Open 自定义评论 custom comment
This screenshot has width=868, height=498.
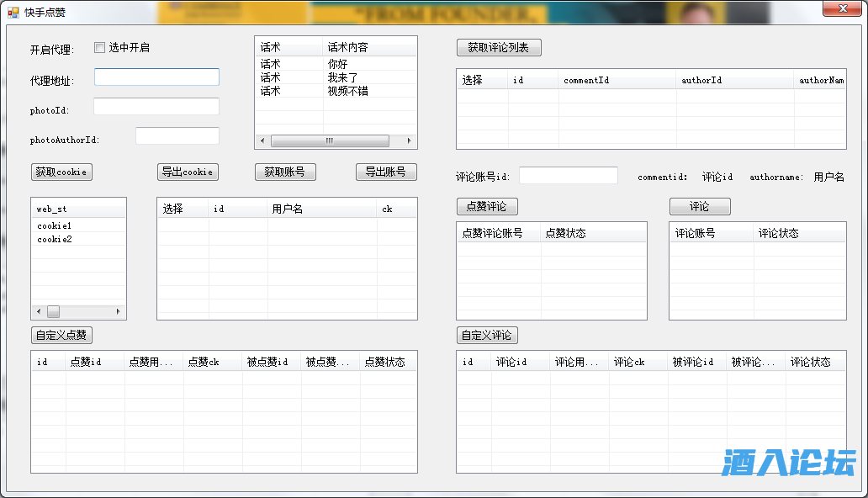[487, 335]
